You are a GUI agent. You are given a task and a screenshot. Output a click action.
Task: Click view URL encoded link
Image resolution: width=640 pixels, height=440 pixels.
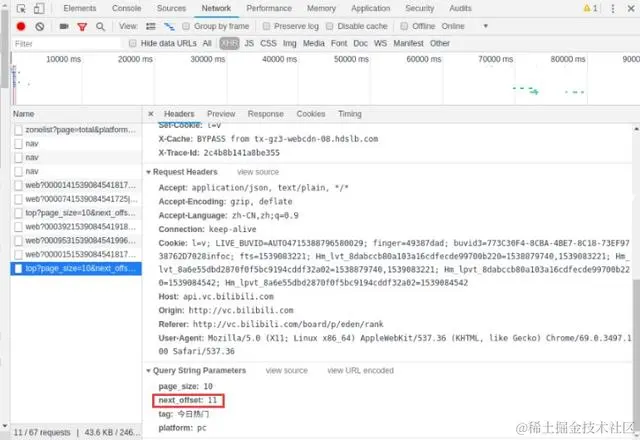click(x=360, y=371)
